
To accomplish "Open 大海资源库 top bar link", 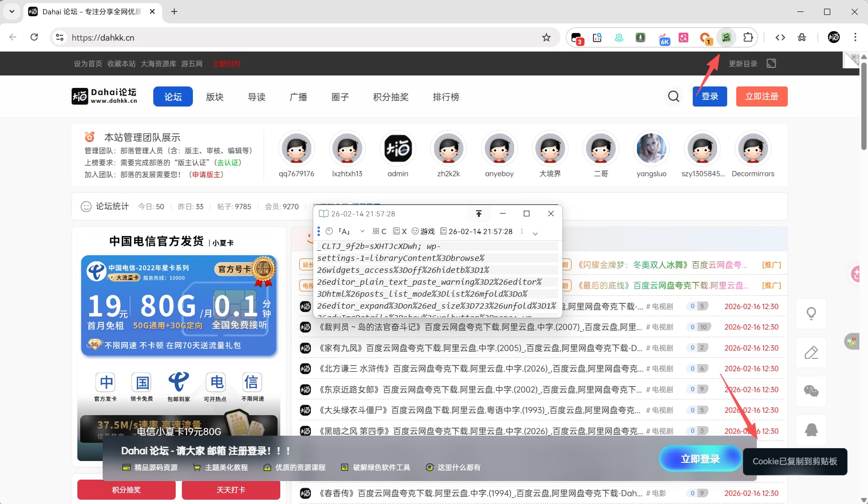I will [159, 64].
